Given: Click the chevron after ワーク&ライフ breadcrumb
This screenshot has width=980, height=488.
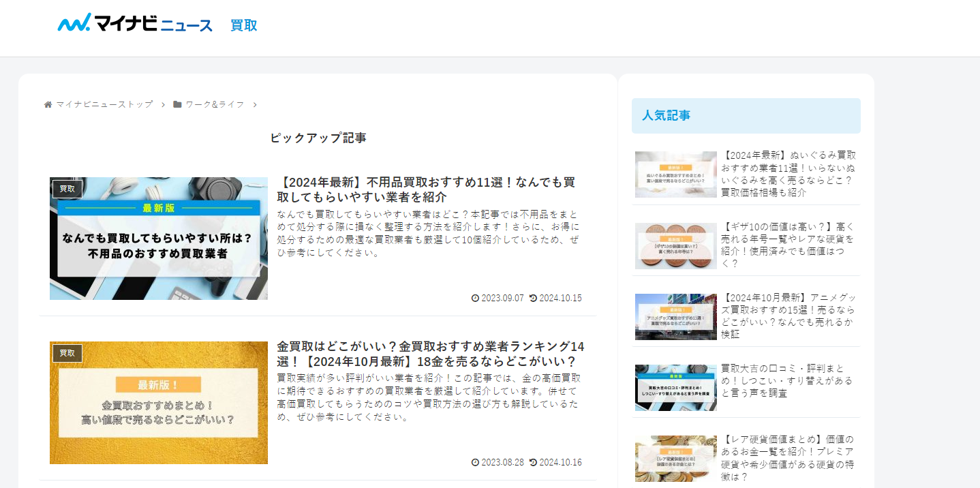Looking at the screenshot, I should click(254, 104).
